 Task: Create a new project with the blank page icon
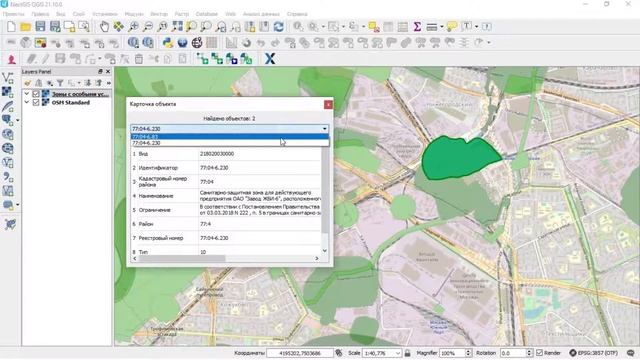(x=11, y=27)
